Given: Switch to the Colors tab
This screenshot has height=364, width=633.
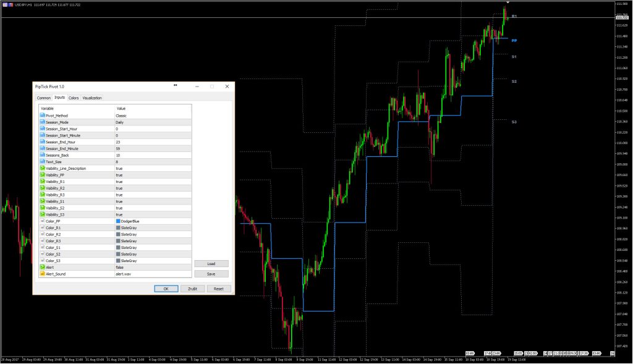Looking at the screenshot, I should pos(74,98).
